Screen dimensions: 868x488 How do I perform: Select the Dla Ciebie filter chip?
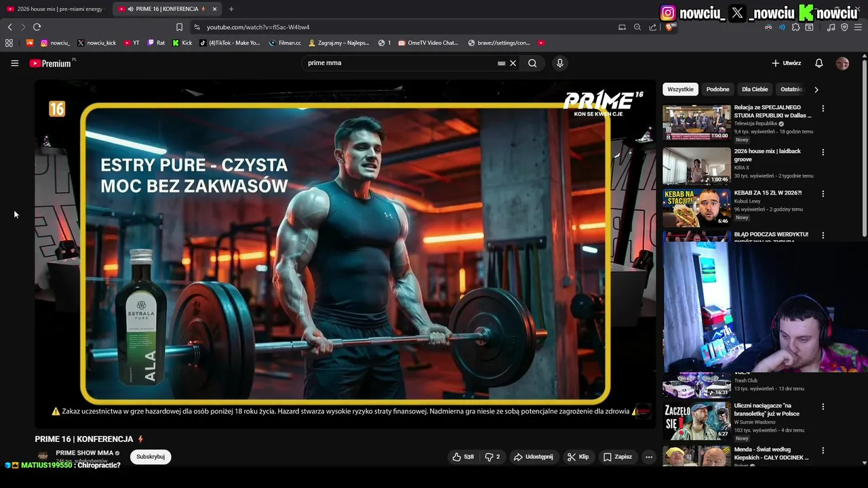coord(755,89)
